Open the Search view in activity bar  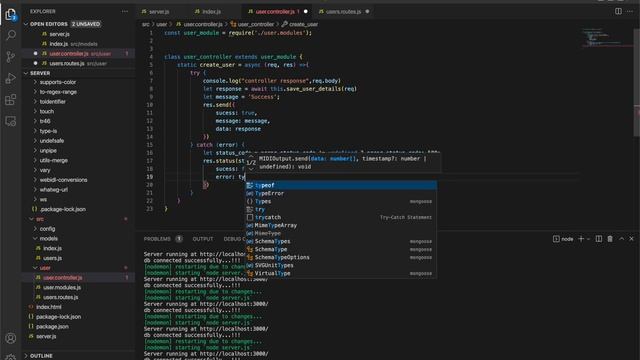click(x=11, y=35)
